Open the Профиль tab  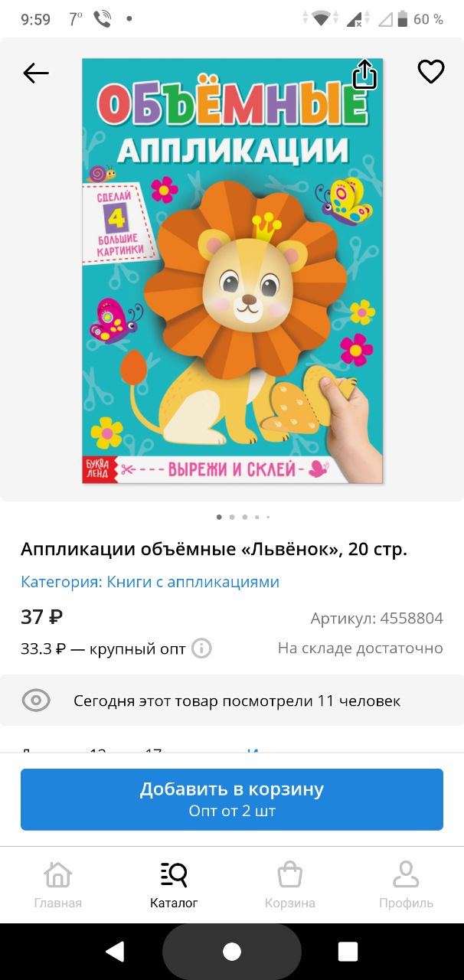(406, 885)
